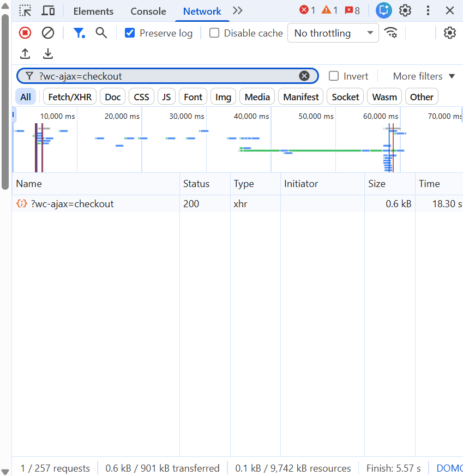Switch to the Console tab
Screen dimensions: 463x476
coord(148,11)
